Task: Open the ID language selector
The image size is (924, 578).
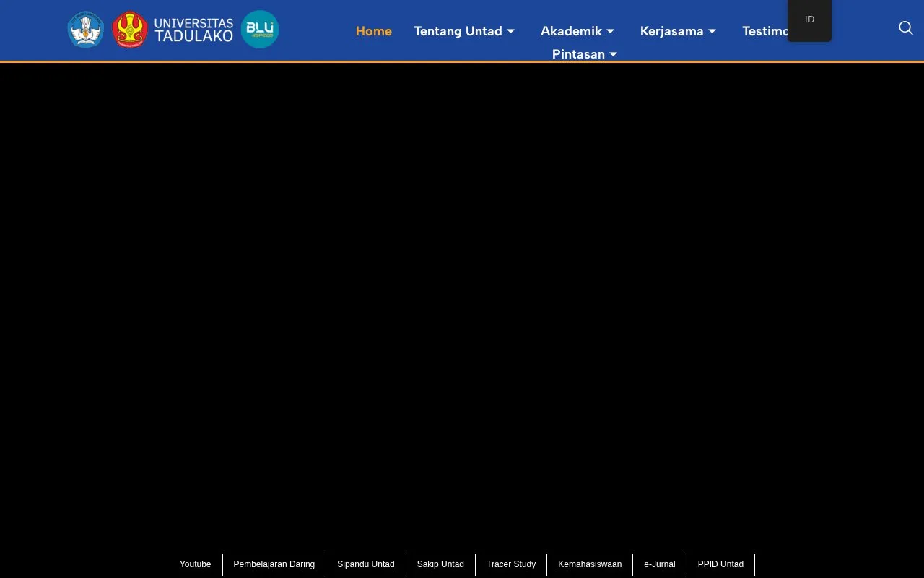Action: [x=809, y=20]
